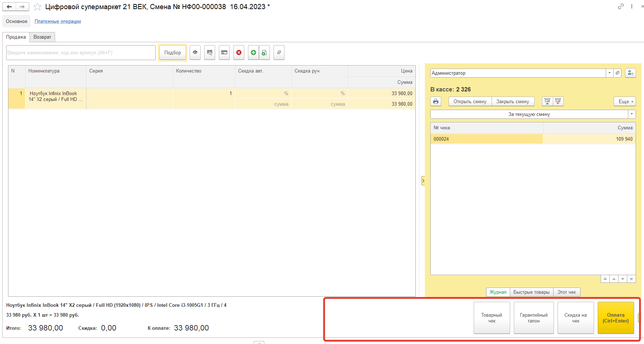Switch to Быстрые товары toggle view
644x344 pixels.
click(531, 292)
